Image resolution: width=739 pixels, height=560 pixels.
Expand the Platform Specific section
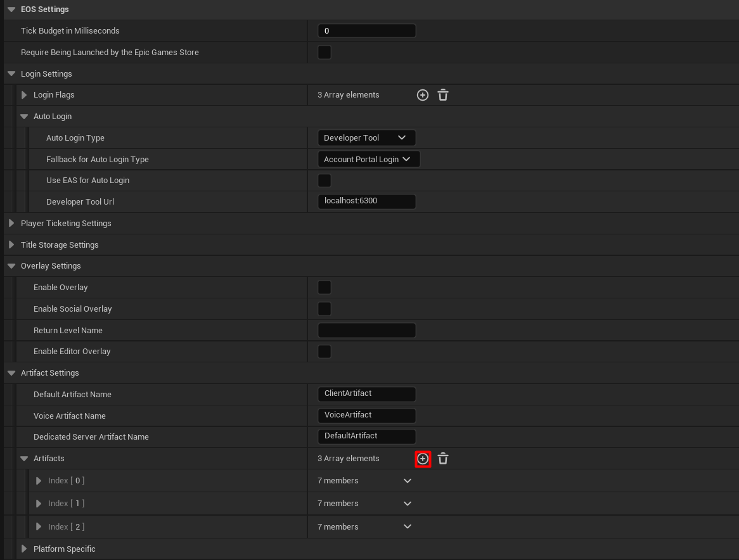pyautogui.click(x=24, y=549)
